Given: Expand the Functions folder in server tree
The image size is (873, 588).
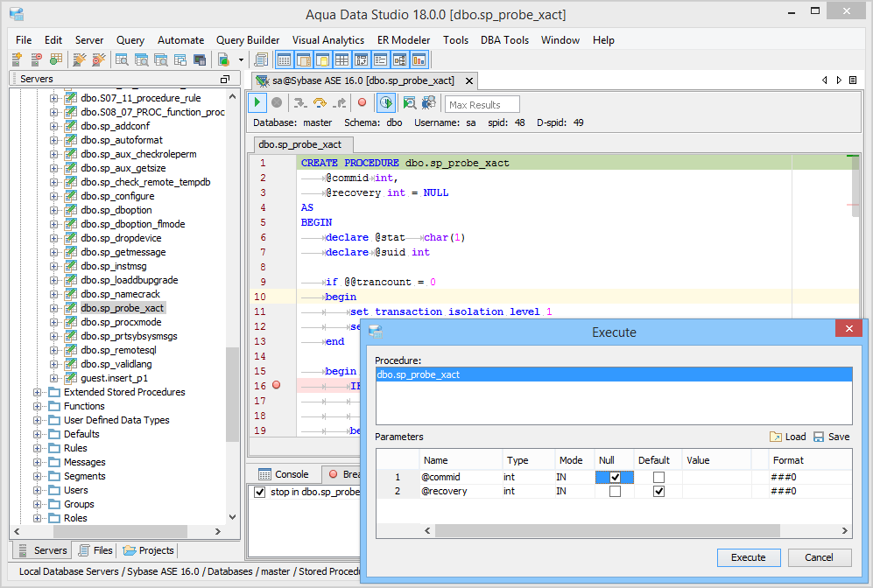Looking at the screenshot, I should (x=38, y=406).
